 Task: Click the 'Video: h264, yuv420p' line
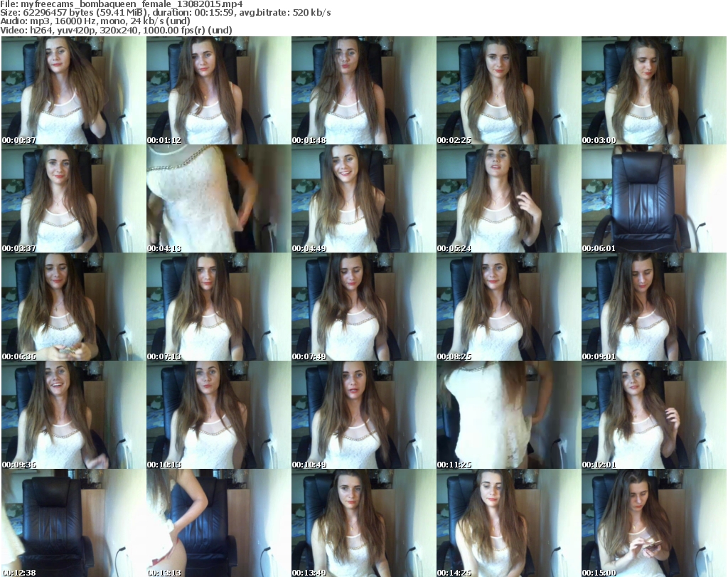coord(116,30)
